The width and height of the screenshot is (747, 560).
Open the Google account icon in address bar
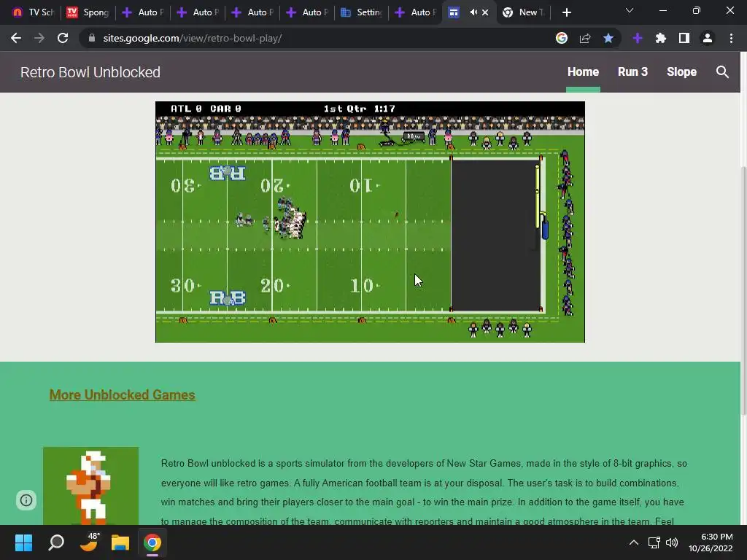pyautogui.click(x=562, y=38)
